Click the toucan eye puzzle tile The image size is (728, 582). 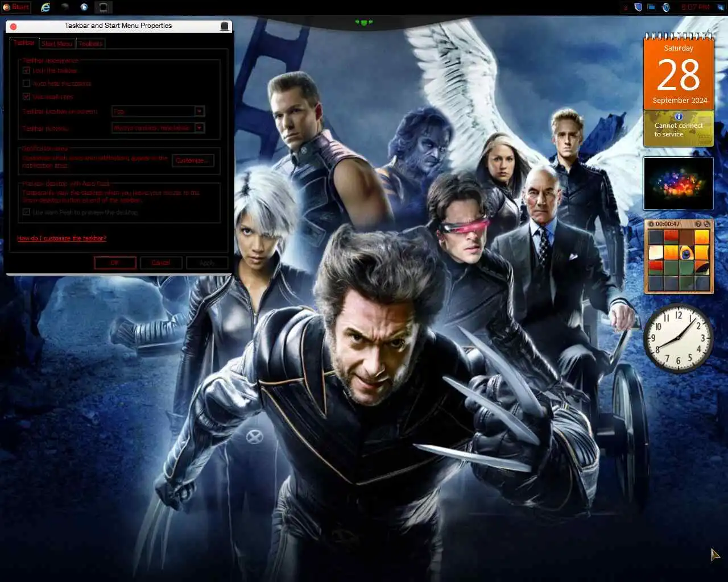pos(686,252)
